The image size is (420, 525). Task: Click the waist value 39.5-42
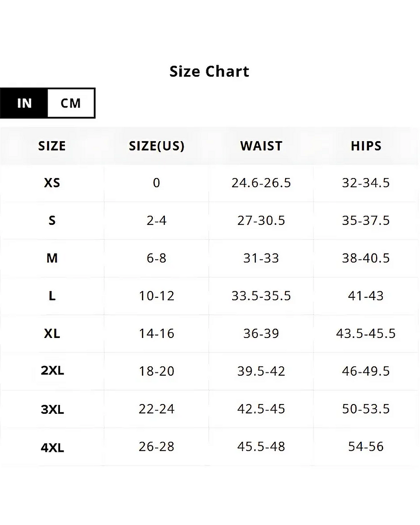tap(261, 371)
